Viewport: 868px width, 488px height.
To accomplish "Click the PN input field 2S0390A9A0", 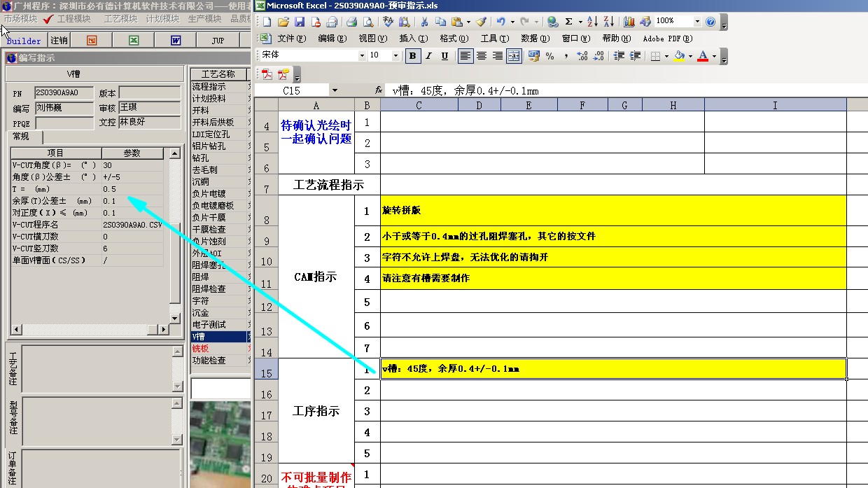I will click(63, 92).
